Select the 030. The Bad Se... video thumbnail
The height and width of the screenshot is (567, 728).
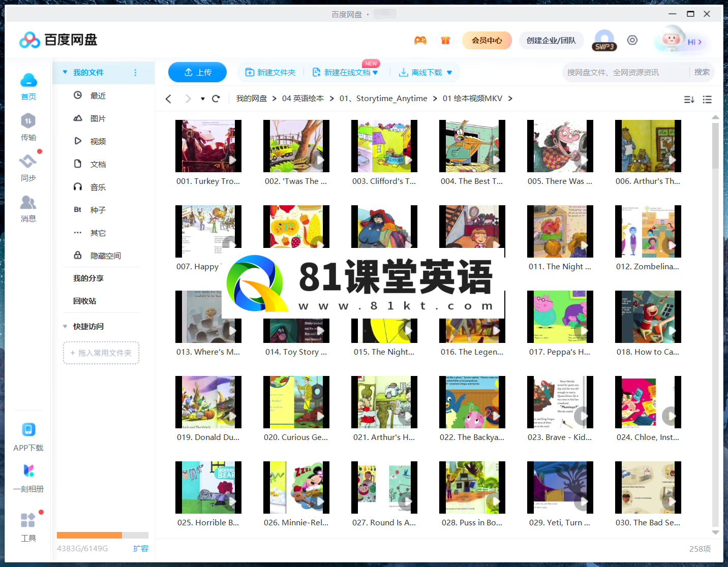[648, 487]
